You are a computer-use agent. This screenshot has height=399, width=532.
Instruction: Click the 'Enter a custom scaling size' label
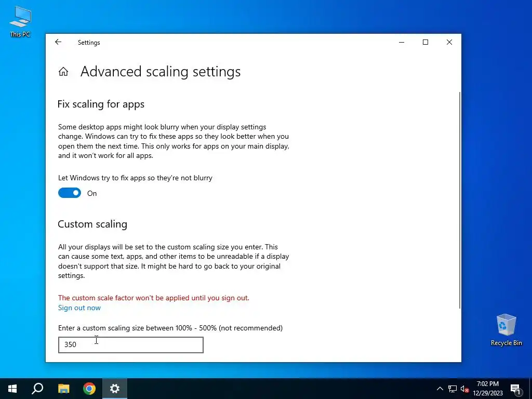coord(170,328)
